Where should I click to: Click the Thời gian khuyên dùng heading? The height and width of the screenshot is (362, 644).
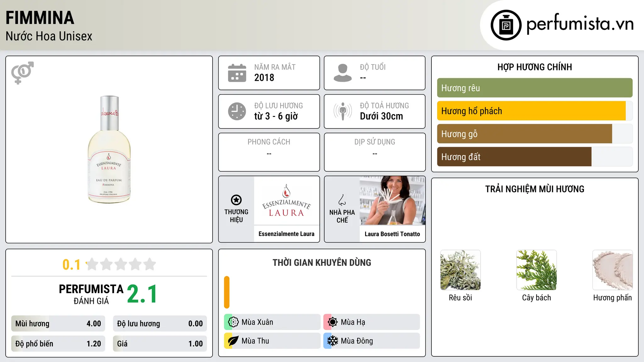(x=322, y=262)
